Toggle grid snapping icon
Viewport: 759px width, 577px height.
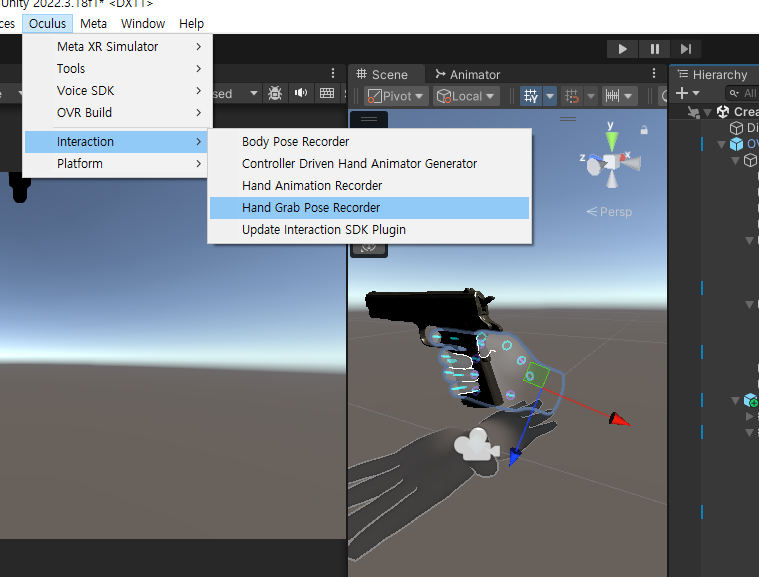pos(572,96)
